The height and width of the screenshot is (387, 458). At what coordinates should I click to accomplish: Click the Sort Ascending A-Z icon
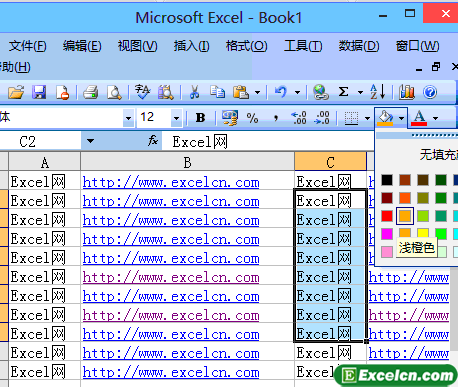click(378, 92)
